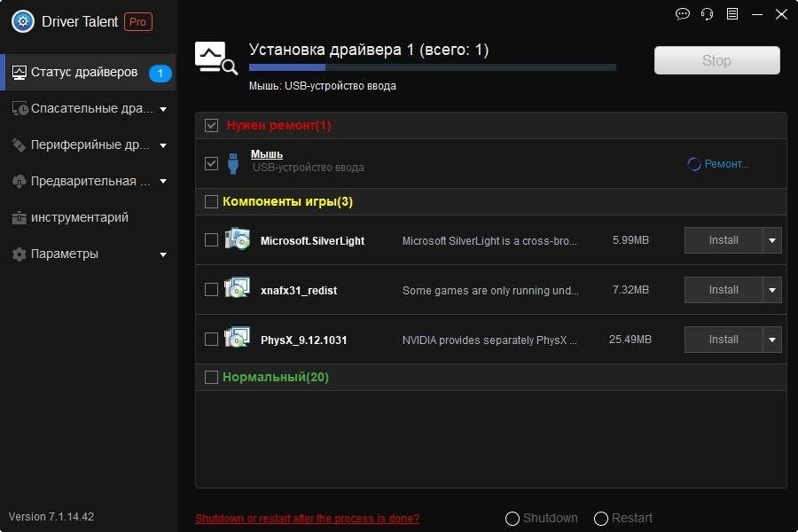Image resolution: width=798 pixels, height=532 pixels.
Task: Click the driver scan monitor icon
Action: click(x=215, y=58)
